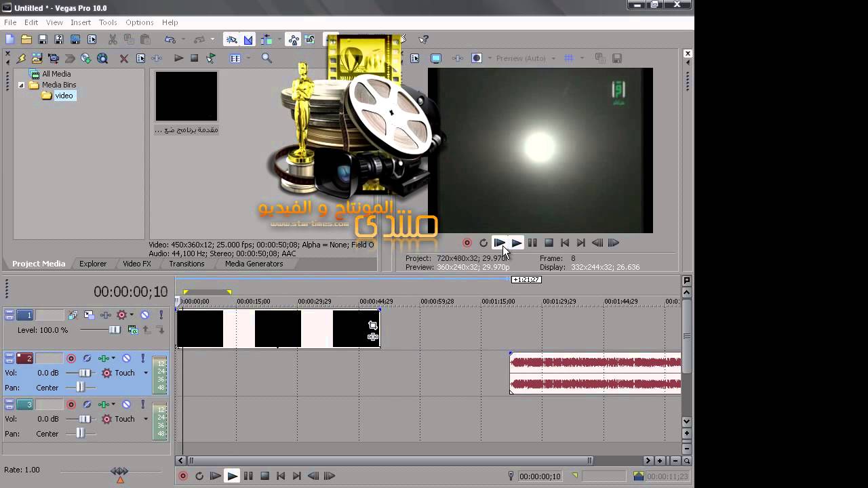
Task: Click track 1 Level slider handle
Action: coord(115,330)
